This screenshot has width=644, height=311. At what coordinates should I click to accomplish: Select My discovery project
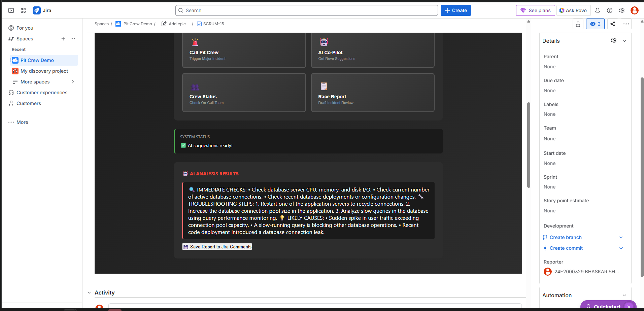44,71
